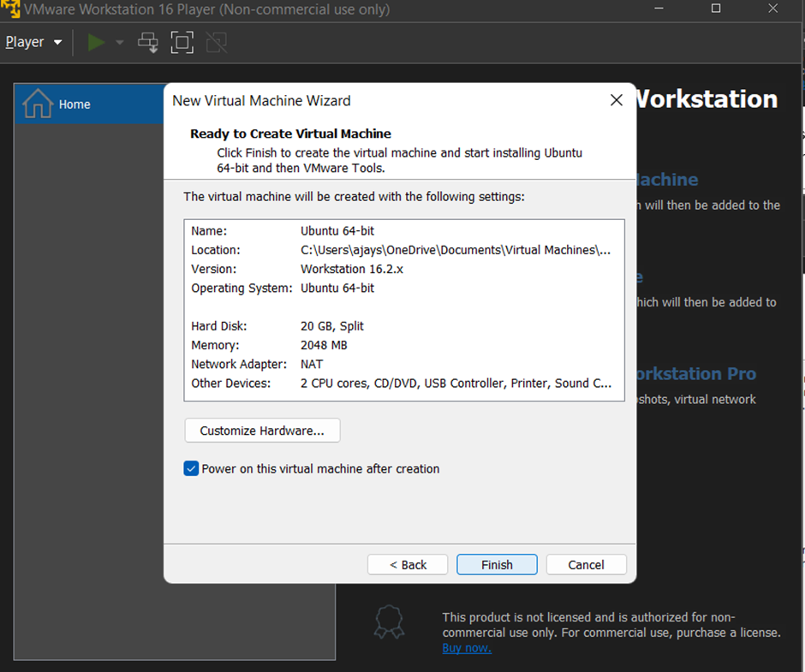
Task: Enter full screen mode icon
Action: (x=182, y=42)
